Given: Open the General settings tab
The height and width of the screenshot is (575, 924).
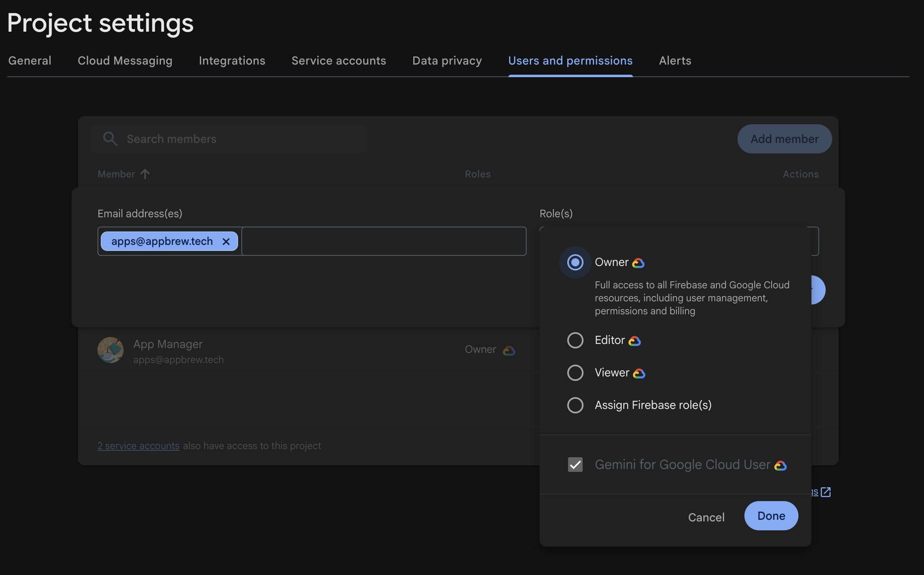Looking at the screenshot, I should 30,61.
